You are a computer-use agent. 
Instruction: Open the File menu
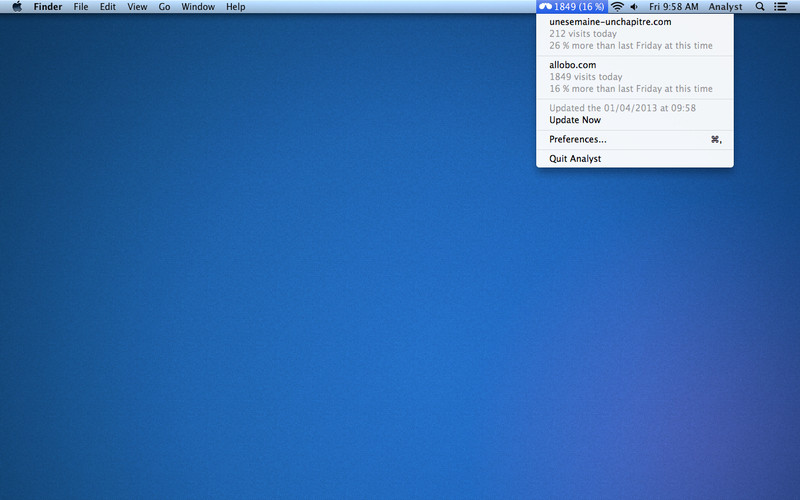(x=81, y=7)
